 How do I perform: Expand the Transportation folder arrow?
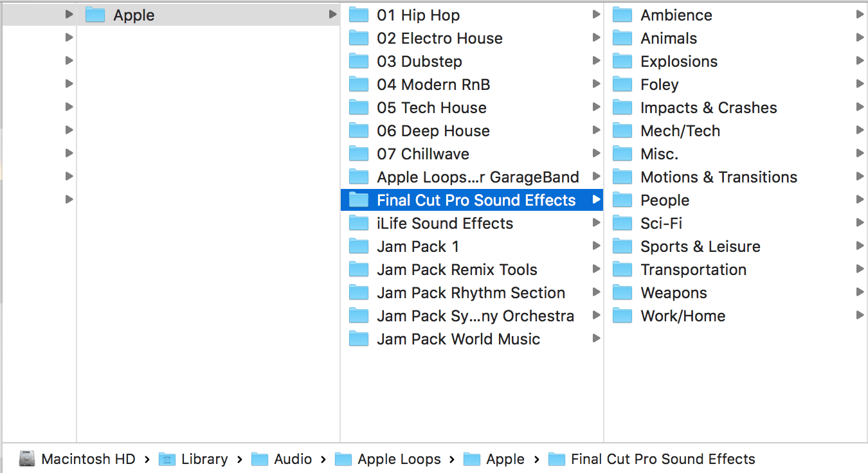(x=860, y=269)
